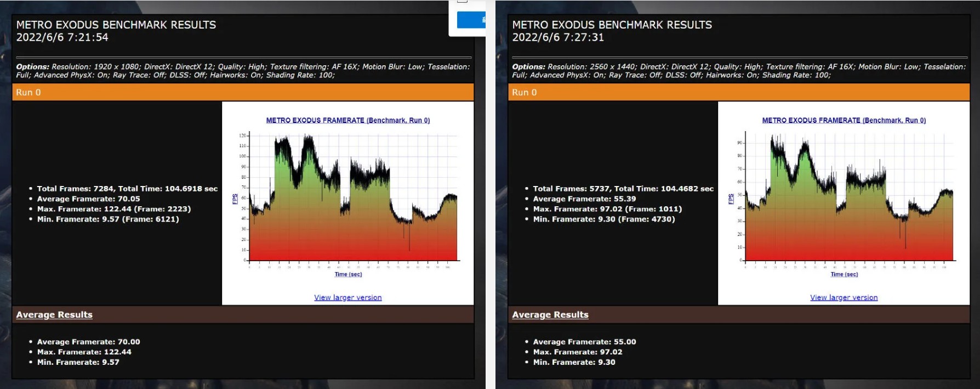Click timestamp '2022/6/6 7:27:31'
This screenshot has width=980, height=389.
[x=558, y=37]
